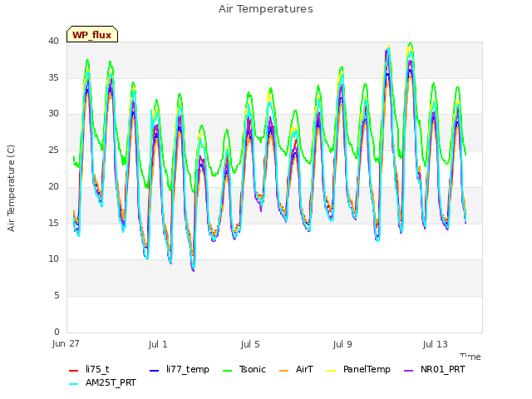Click the Jul 5 x-axis tick label
This screenshot has height=399, width=532.
coord(250,344)
